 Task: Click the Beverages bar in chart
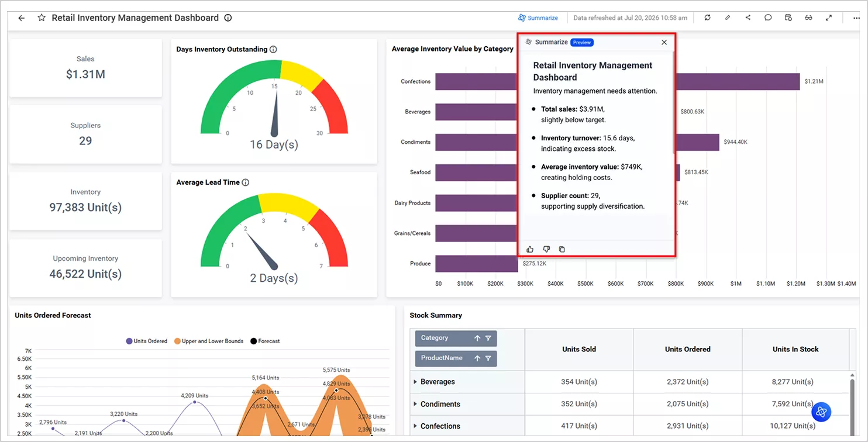click(x=476, y=112)
